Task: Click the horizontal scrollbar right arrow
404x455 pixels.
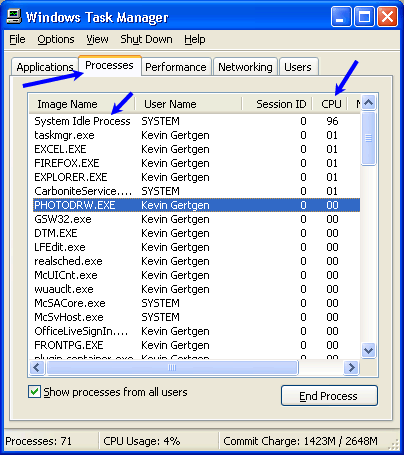Action: [351, 368]
